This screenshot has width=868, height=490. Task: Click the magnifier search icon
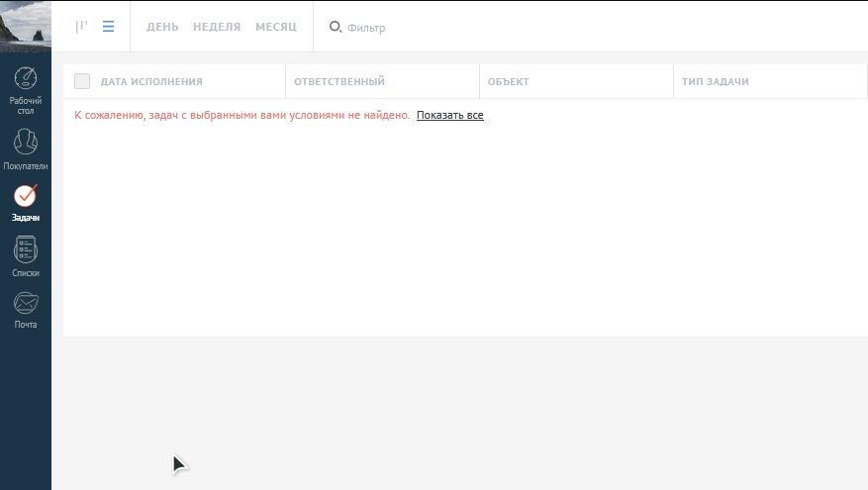pyautogui.click(x=335, y=27)
